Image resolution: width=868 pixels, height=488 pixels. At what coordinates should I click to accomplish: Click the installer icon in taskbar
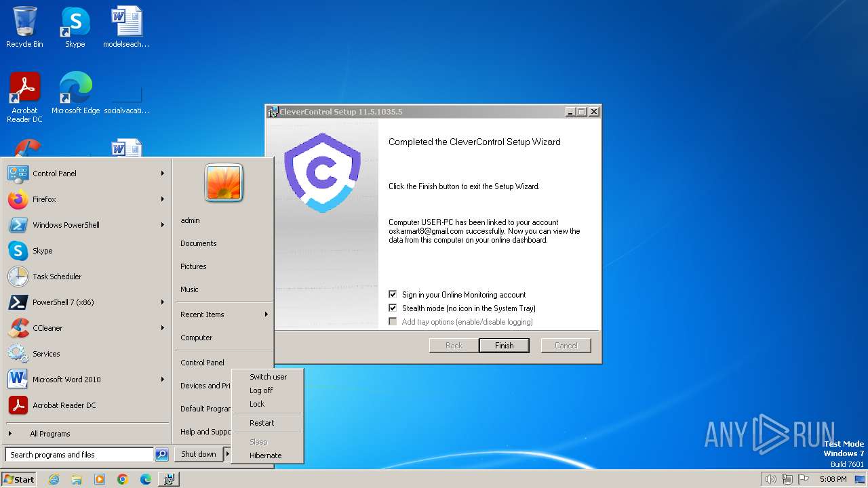pos(169,479)
